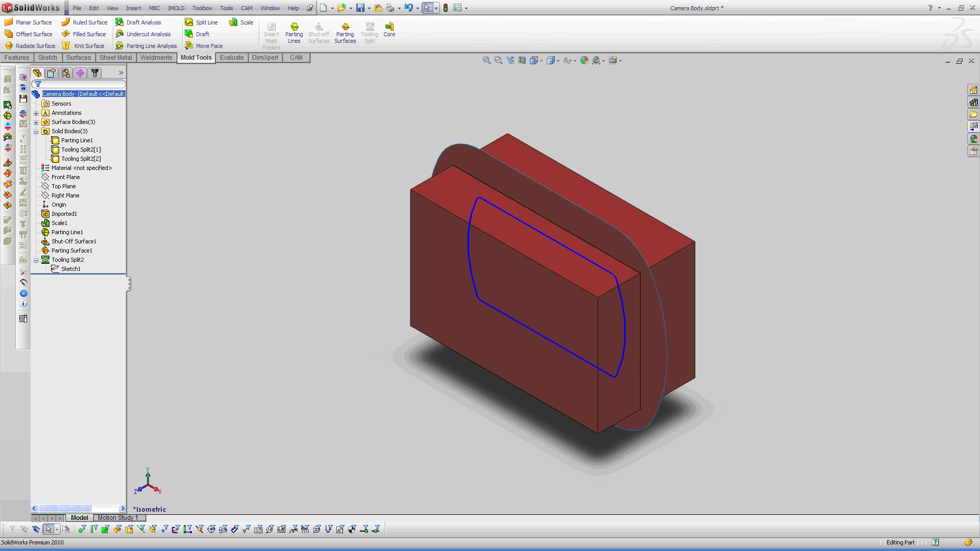This screenshot has height=551, width=980.
Task: Select Sketch1 under Tooling Split2
Action: pos(66,269)
